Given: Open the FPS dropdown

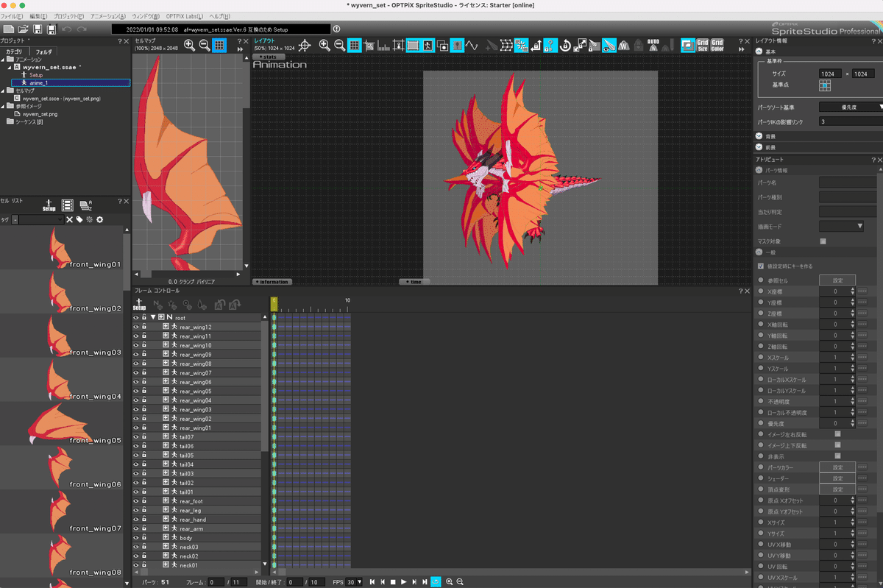Looking at the screenshot, I should click(x=355, y=582).
